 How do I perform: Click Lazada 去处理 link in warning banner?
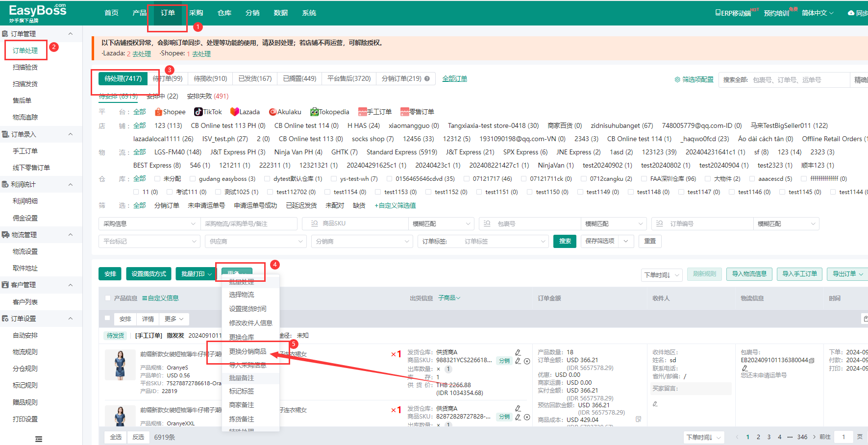[142, 54]
